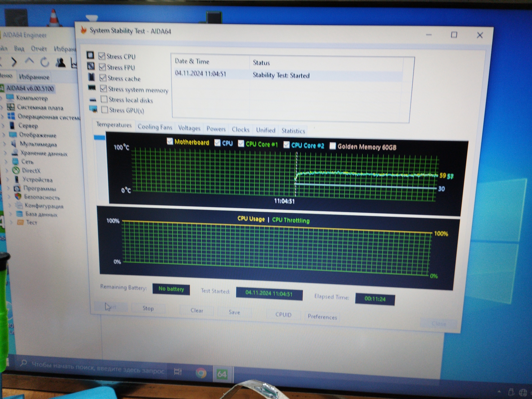Click the memory module icon beside Stress system memory
The height and width of the screenshot is (399, 532).
coord(92,88)
